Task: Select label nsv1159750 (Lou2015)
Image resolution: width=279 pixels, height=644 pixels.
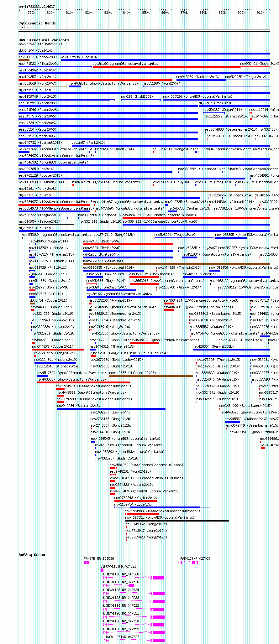Action: (133, 504)
